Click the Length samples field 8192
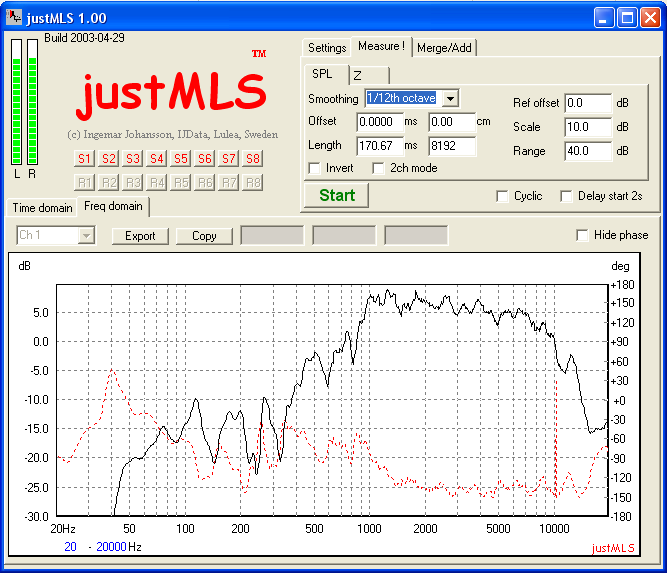This screenshot has width=667, height=573. tap(452, 146)
